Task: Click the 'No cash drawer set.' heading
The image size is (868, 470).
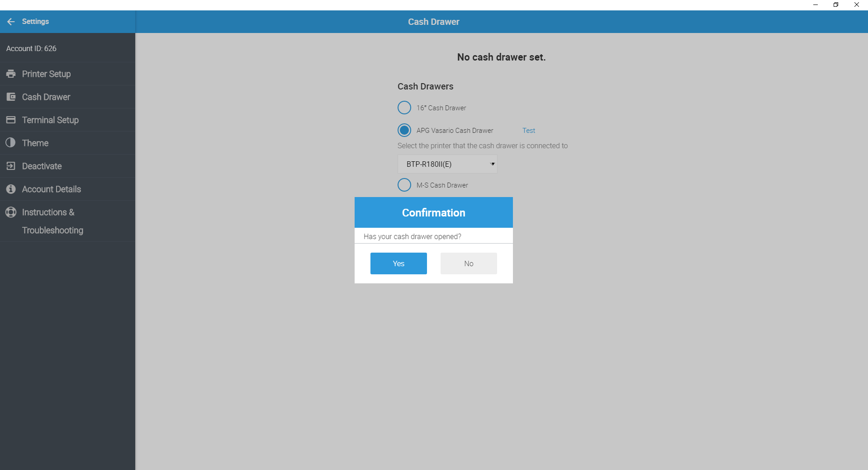Action: coord(501,57)
